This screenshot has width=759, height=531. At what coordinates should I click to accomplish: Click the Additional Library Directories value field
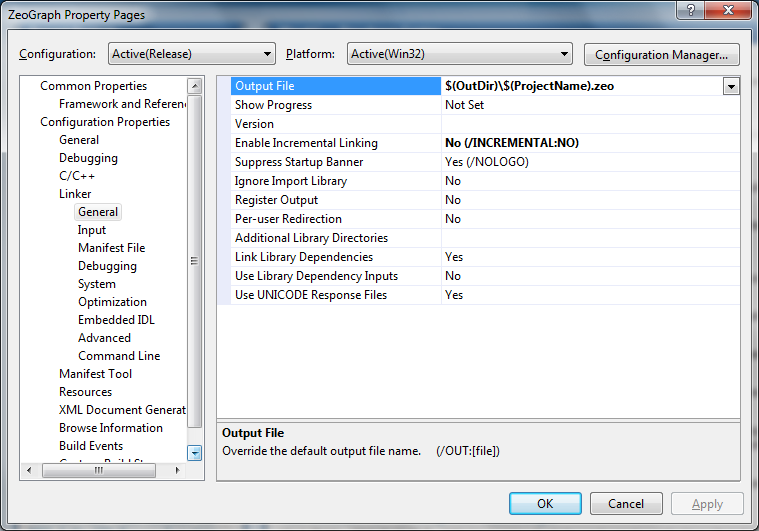click(x=590, y=238)
